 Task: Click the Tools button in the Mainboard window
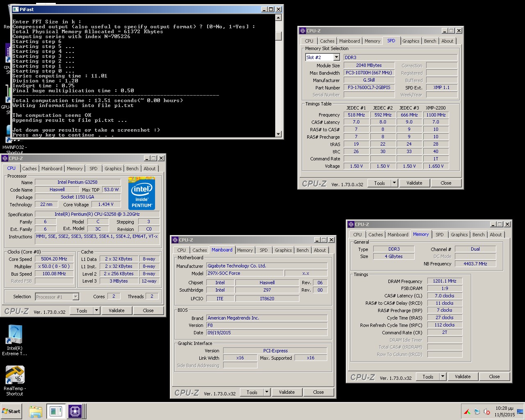[252, 392]
